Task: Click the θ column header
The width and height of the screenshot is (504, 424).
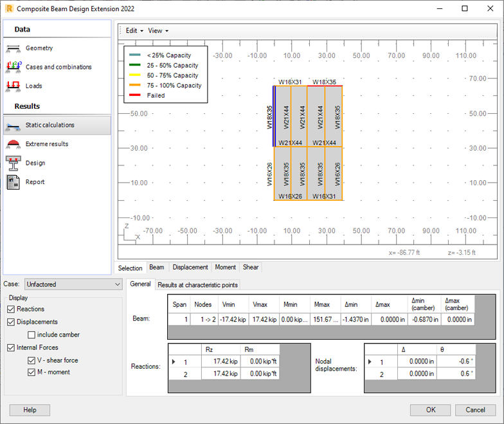Action: (456, 350)
